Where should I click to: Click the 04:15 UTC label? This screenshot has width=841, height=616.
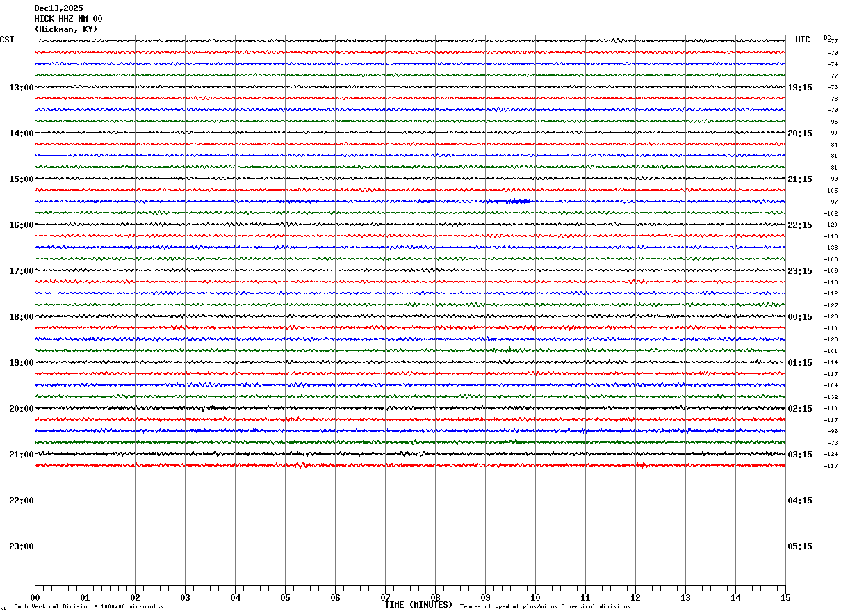(x=799, y=501)
